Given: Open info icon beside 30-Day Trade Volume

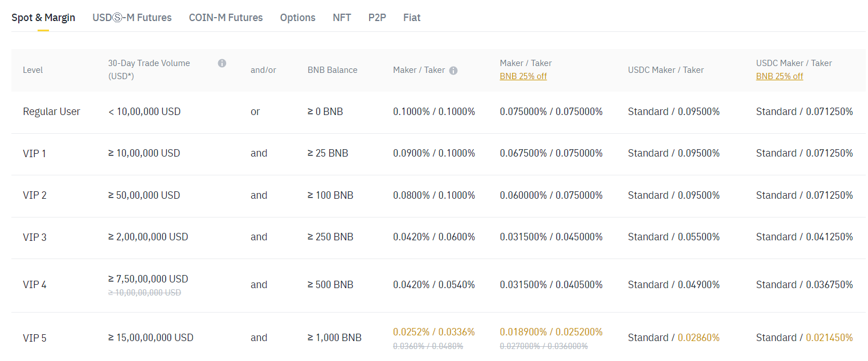Looking at the screenshot, I should point(222,63).
